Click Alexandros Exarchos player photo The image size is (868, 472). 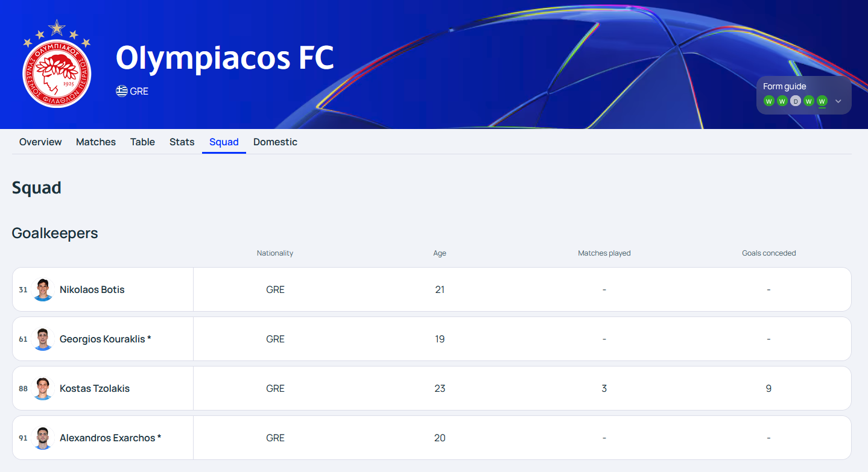point(43,438)
